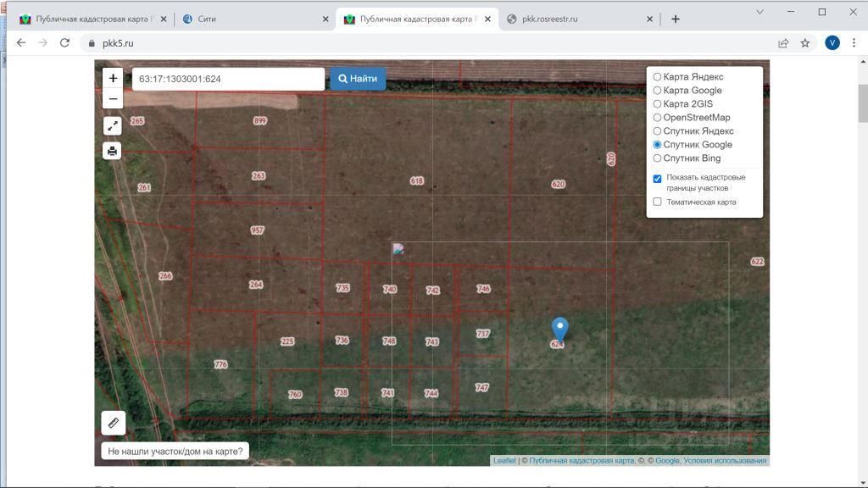Select Карта Google base layer
868x488 pixels.
[x=657, y=90]
